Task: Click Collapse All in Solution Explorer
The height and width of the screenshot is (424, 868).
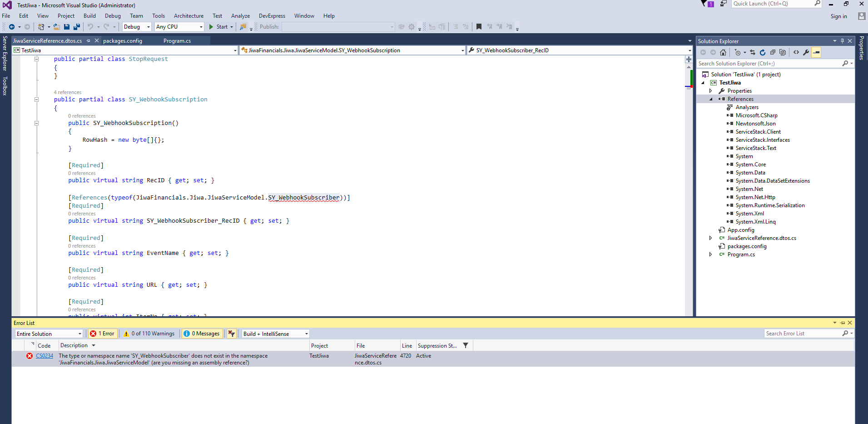Action: tap(773, 52)
